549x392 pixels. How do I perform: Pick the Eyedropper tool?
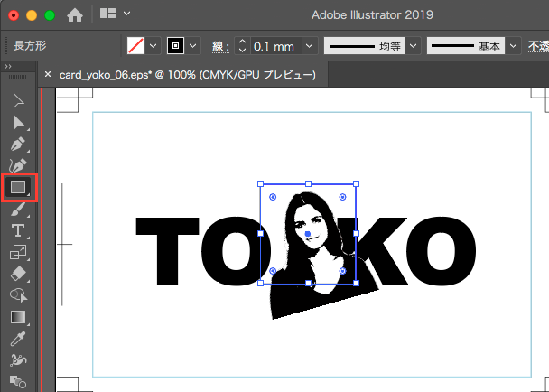[x=18, y=339]
